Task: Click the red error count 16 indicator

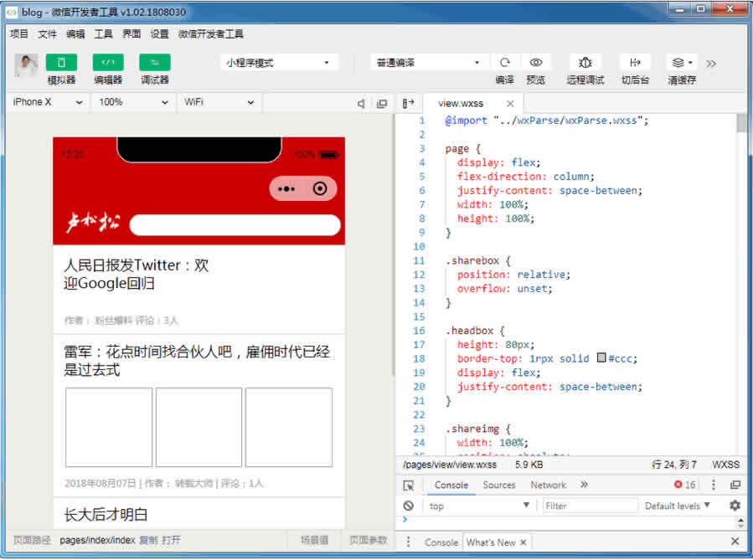Action: click(685, 485)
